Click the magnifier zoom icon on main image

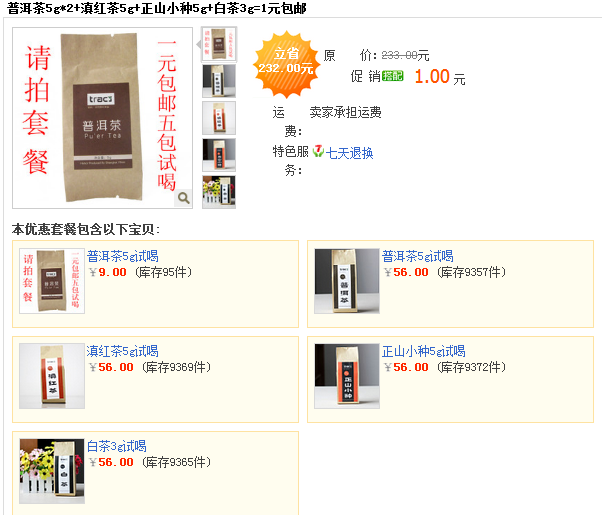tap(184, 198)
